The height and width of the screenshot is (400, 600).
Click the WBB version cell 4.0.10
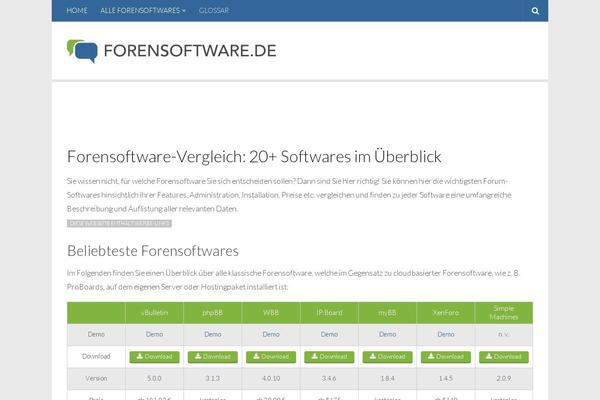click(271, 379)
